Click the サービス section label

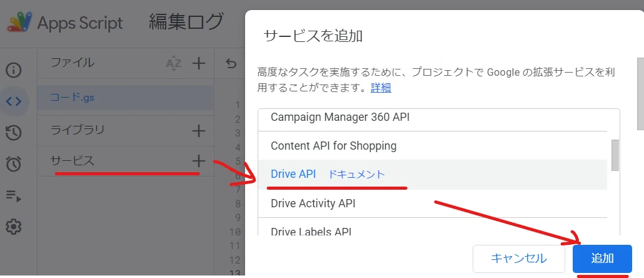[73, 160]
